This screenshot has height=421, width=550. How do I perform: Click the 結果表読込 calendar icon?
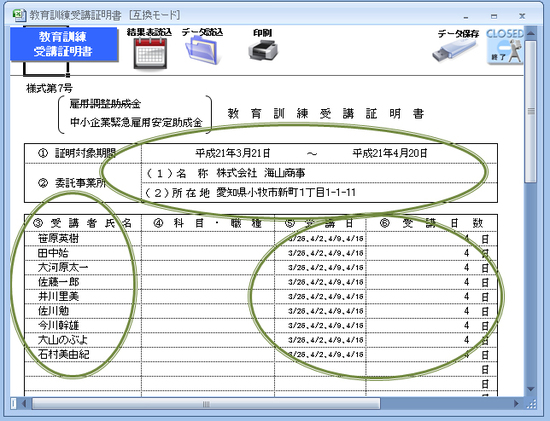(150, 53)
